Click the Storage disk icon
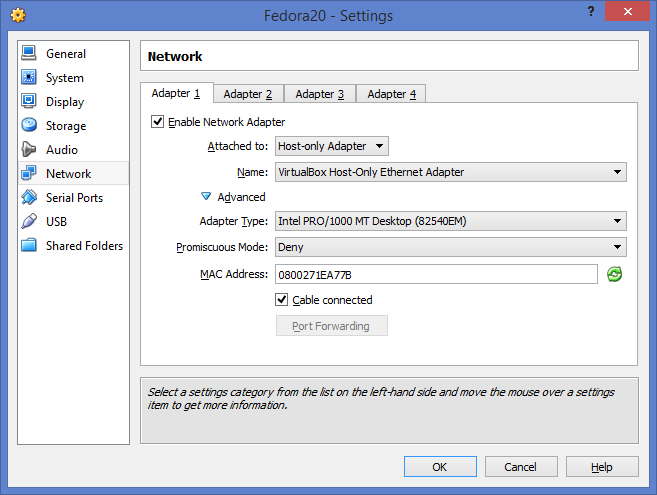The image size is (657, 495). point(29,125)
